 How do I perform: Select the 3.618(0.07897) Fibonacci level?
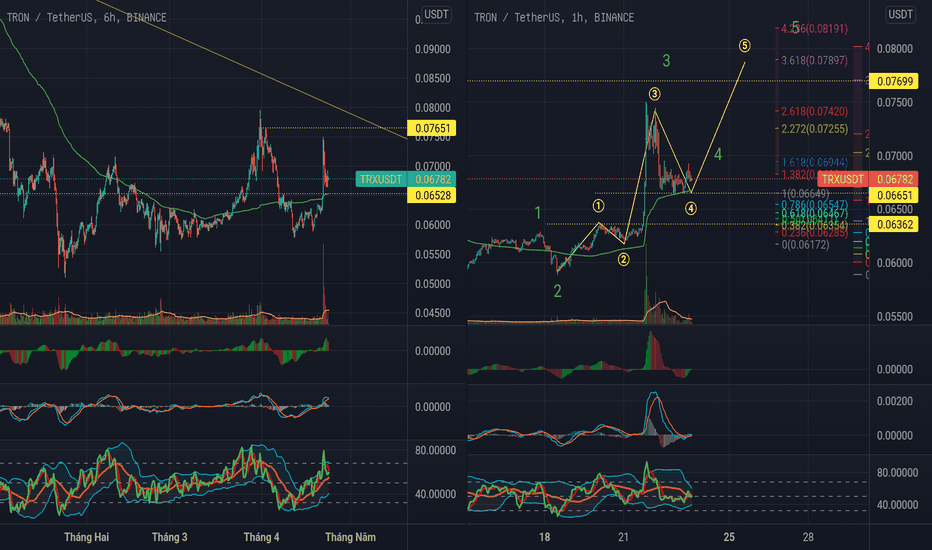point(814,60)
